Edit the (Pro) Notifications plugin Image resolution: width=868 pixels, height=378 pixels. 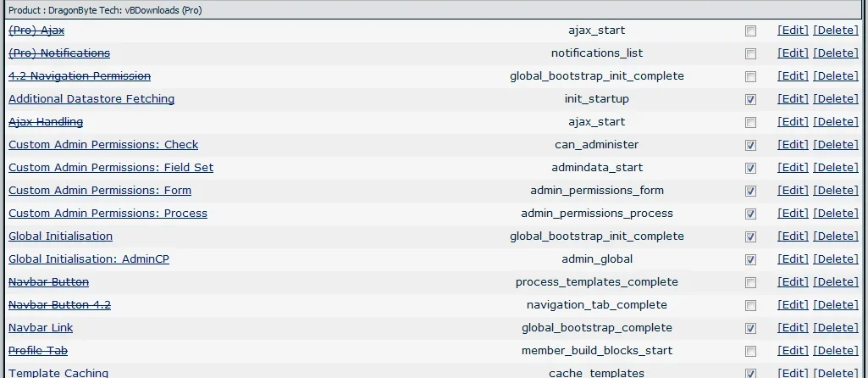coord(793,53)
